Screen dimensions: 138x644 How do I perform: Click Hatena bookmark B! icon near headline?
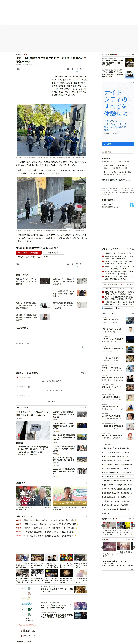click(81, 69)
